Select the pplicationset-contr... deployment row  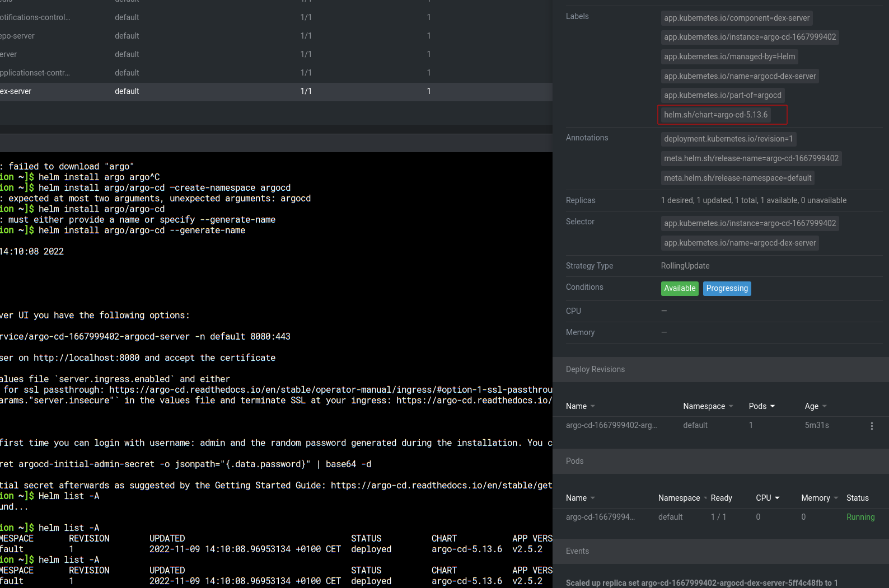pyautogui.click(x=276, y=73)
